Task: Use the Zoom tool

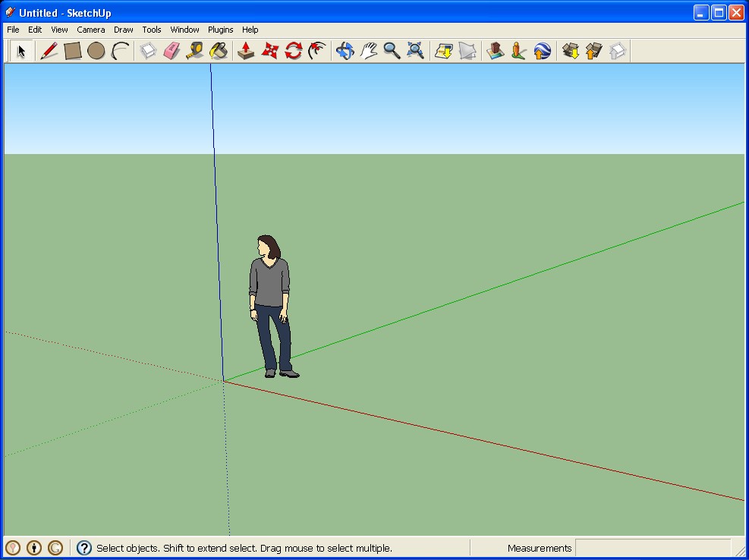Action: click(x=392, y=51)
